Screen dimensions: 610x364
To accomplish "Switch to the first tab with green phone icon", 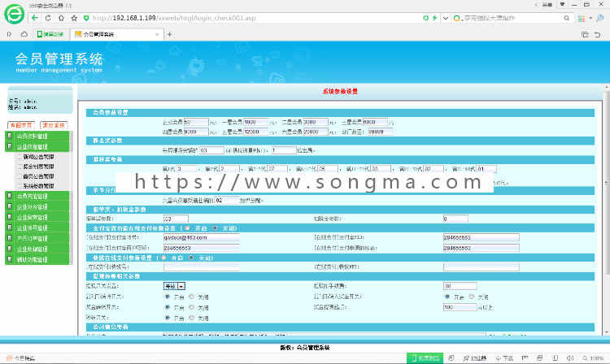I will (x=50, y=34).
